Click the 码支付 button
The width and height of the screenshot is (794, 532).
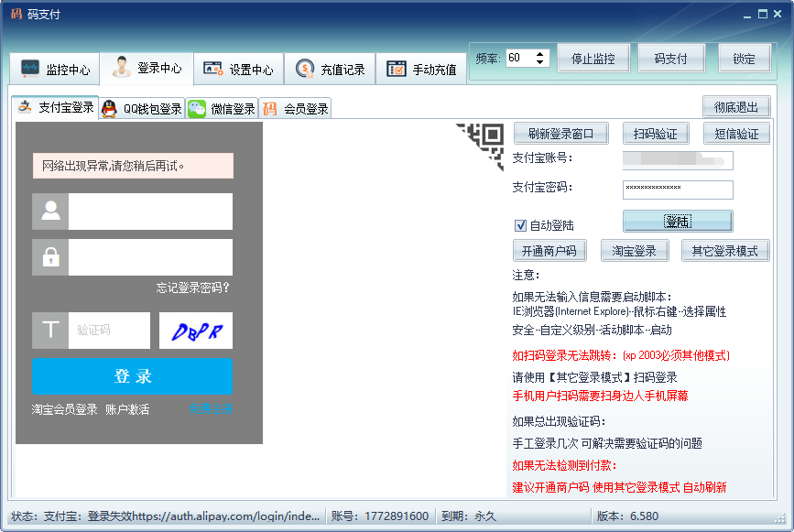(671, 59)
